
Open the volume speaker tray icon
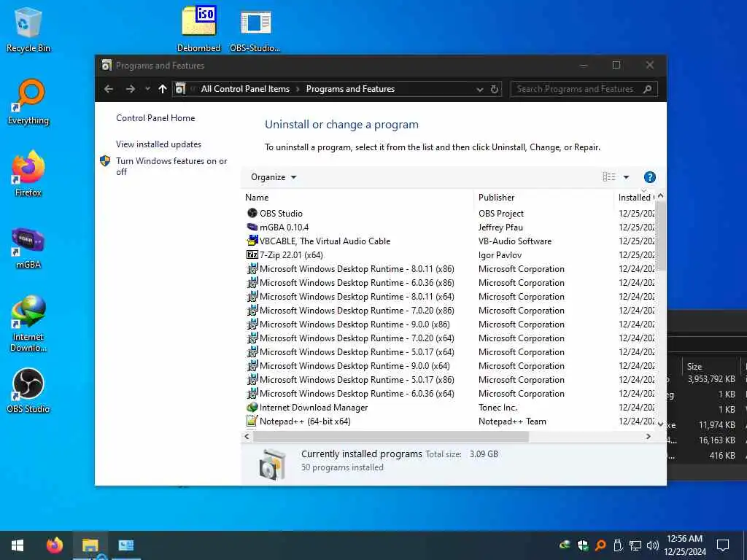652,545
